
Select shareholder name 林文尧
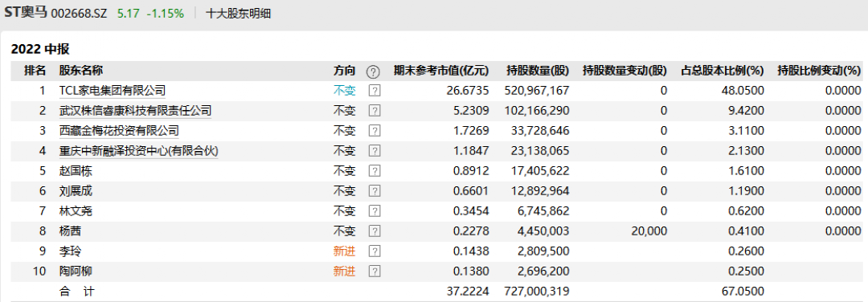(x=76, y=211)
